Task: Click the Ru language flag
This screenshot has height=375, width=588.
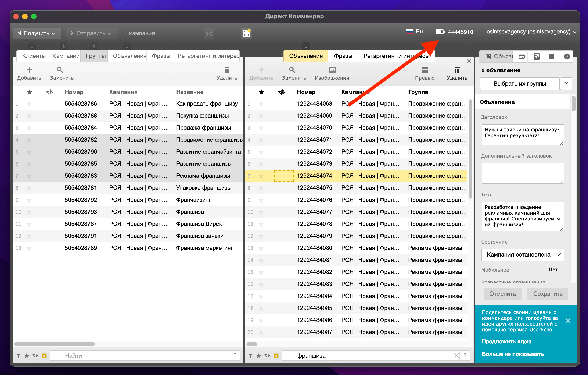Action: tap(410, 31)
